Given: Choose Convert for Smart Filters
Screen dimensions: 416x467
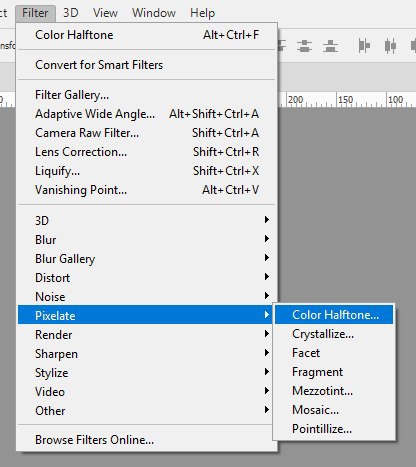Looking at the screenshot, I should (147, 65).
